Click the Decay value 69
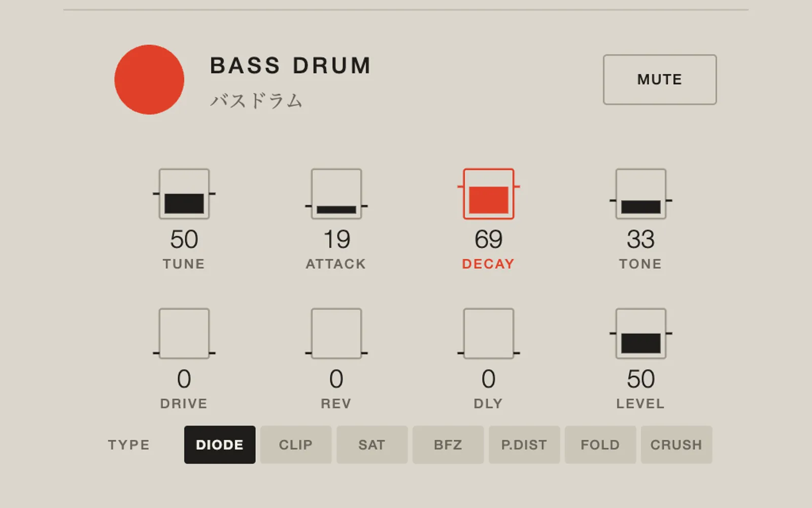This screenshot has width=812, height=508. (x=489, y=239)
